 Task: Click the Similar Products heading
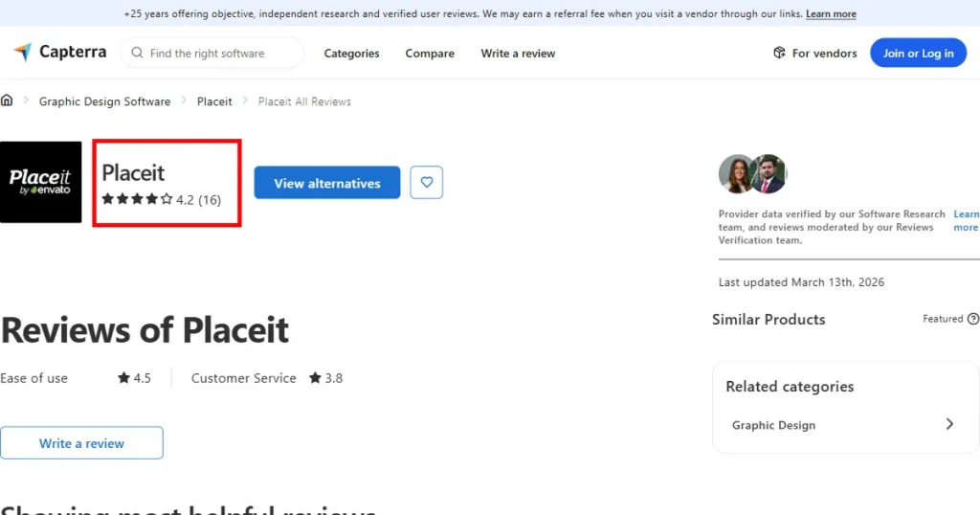pyautogui.click(x=768, y=320)
